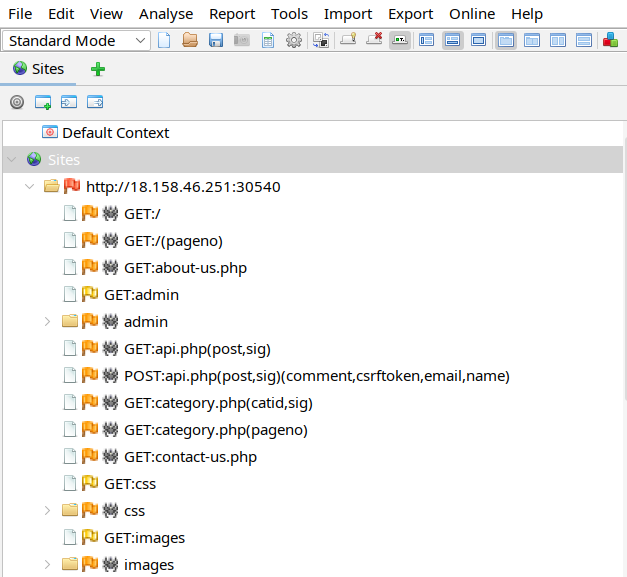Screen dimensions: 627x577
Task: Select the admin folder node
Action: [146, 322]
